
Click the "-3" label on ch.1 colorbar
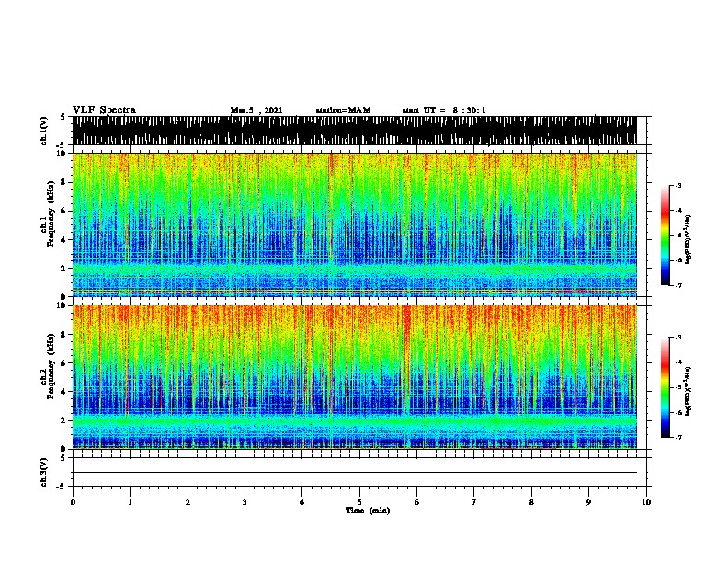click(x=678, y=186)
